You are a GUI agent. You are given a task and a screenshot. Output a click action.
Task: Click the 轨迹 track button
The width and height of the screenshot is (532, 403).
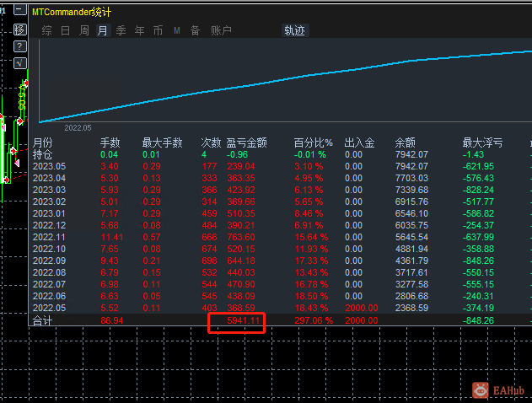point(294,30)
